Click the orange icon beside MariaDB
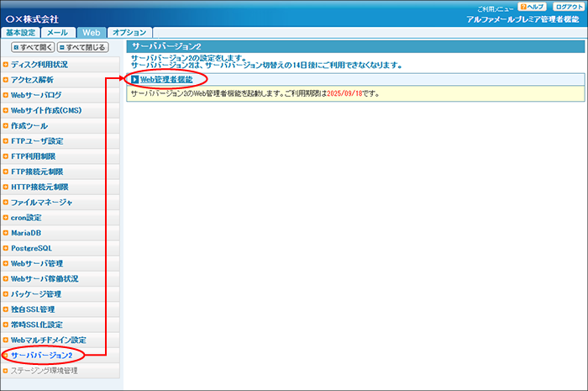 tap(6, 233)
